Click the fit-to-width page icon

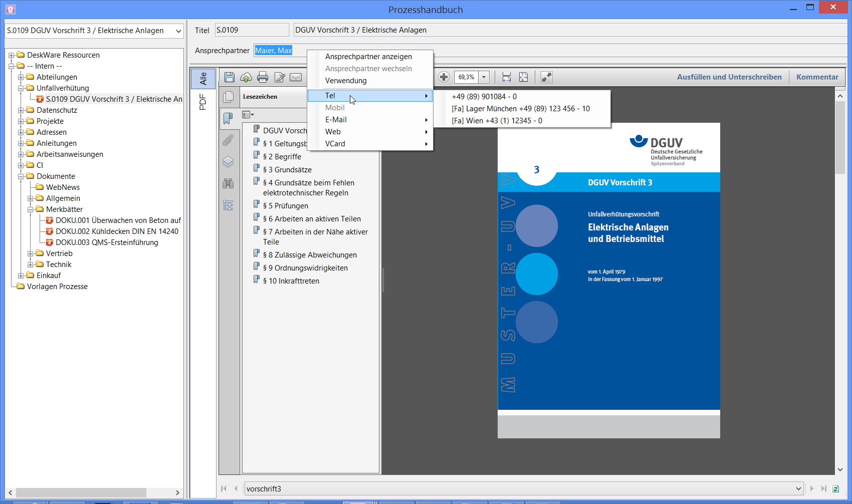507,77
